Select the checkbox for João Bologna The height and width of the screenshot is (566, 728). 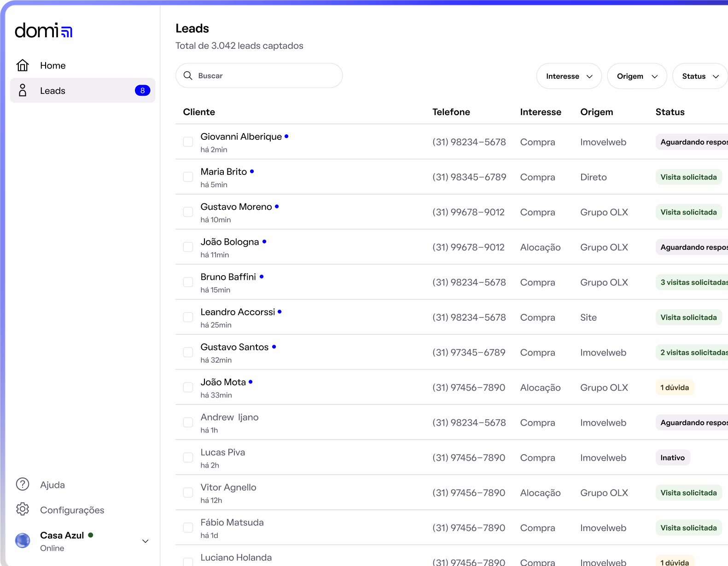pos(188,247)
